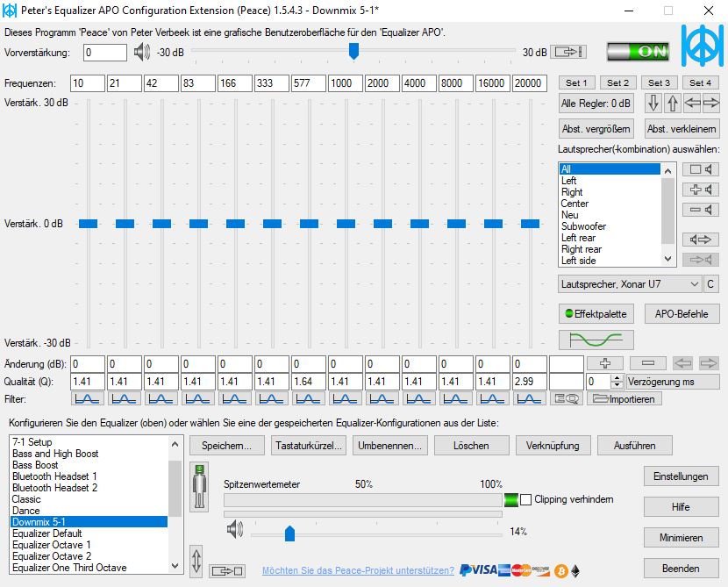Click the add speaker plus icon
This screenshot has width=728, height=587.
tap(701, 190)
